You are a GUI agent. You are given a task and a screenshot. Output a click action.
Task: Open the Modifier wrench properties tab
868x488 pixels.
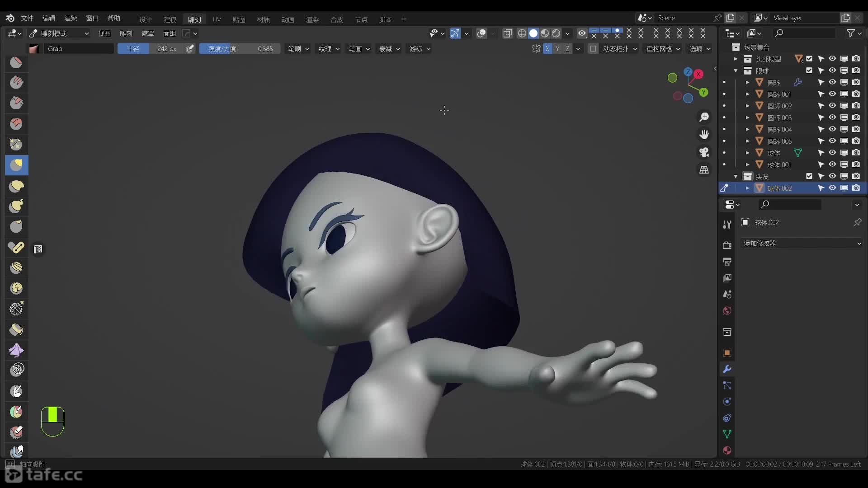(727, 369)
